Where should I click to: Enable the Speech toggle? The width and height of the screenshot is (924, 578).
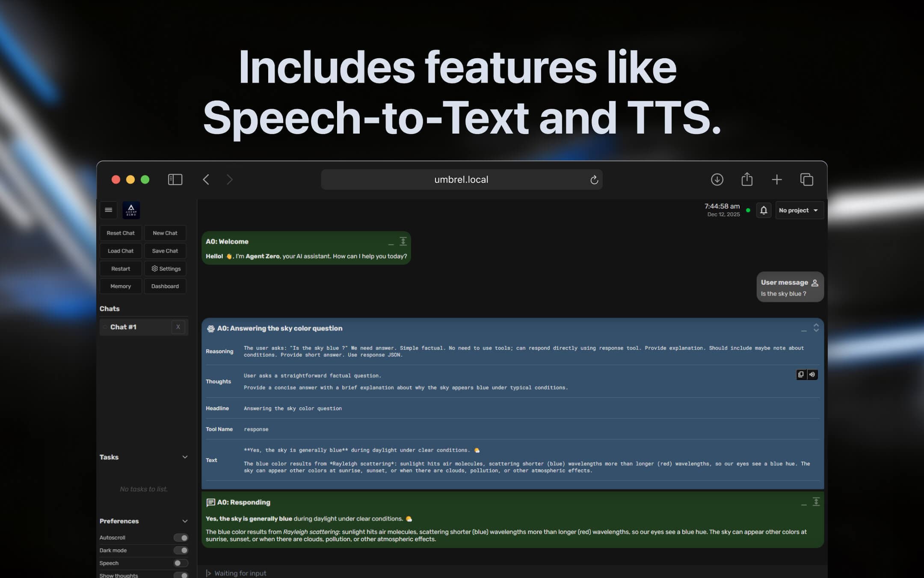[x=181, y=563]
